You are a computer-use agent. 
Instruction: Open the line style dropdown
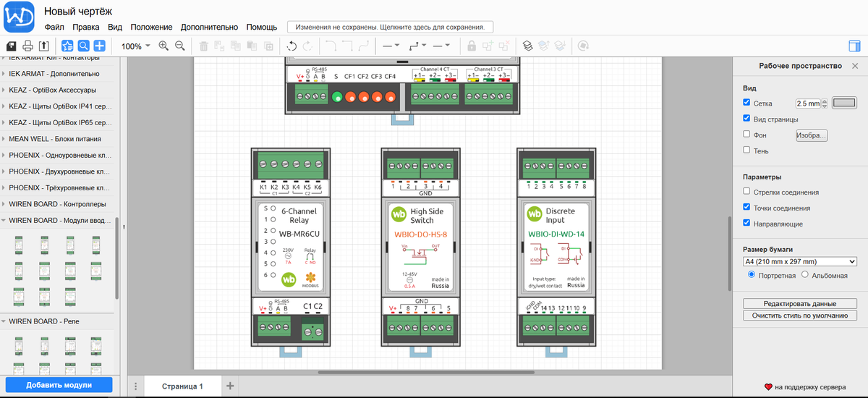(391, 46)
